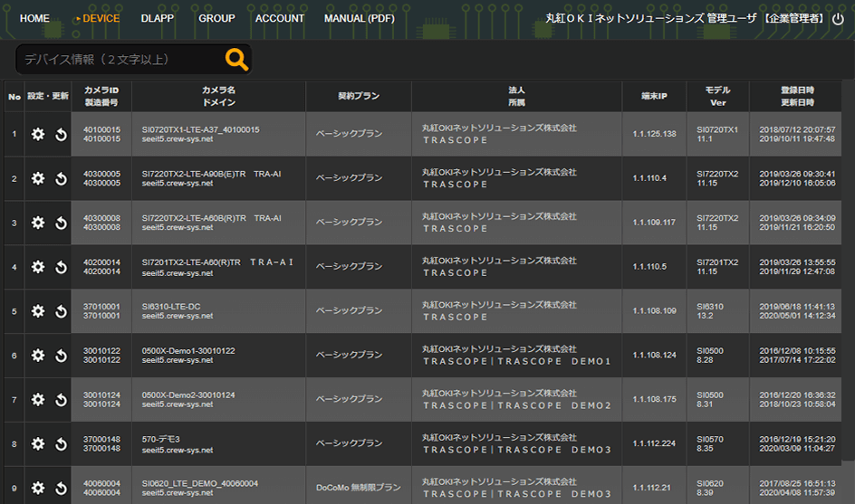Click the orange search magnifier icon
The image size is (855, 504).
(x=236, y=60)
